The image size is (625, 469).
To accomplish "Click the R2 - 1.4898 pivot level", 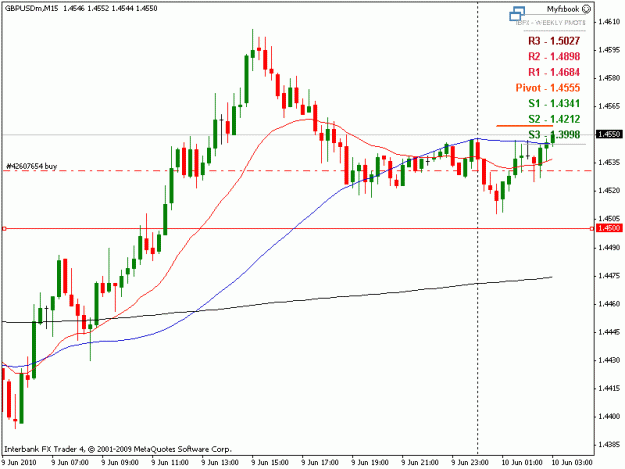I will click(x=554, y=56).
